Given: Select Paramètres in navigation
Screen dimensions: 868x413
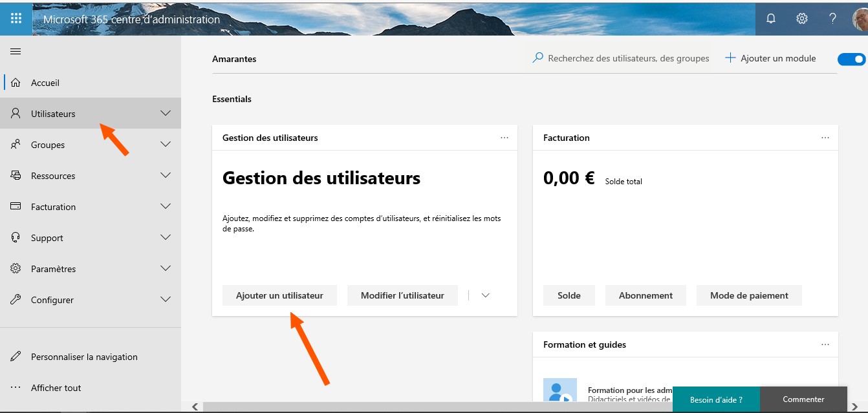Looking at the screenshot, I should click(x=91, y=269).
